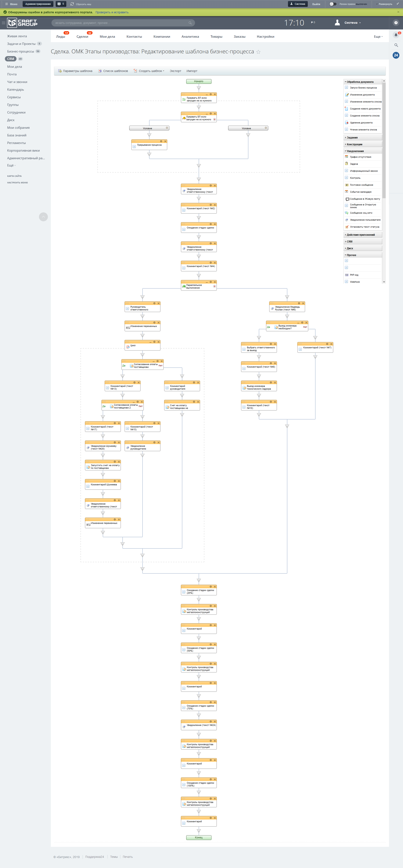Expand the 'Конструкции' activity group

(x=354, y=144)
